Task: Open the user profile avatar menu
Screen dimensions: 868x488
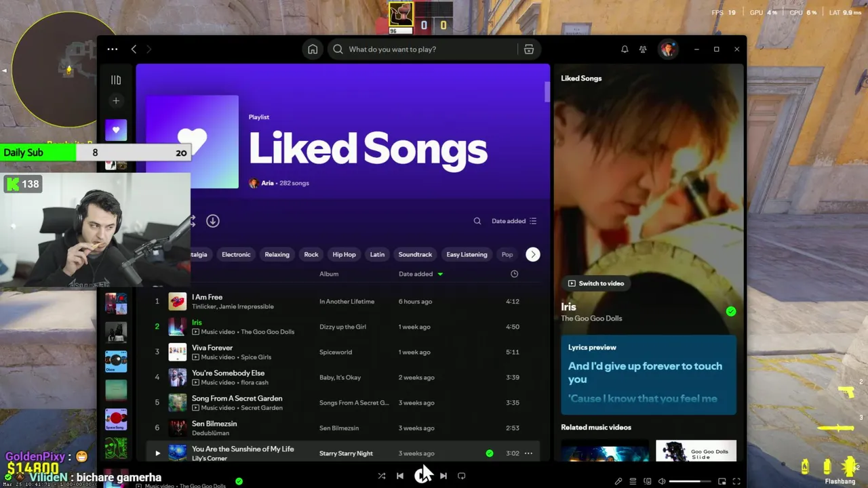Action: (x=668, y=49)
